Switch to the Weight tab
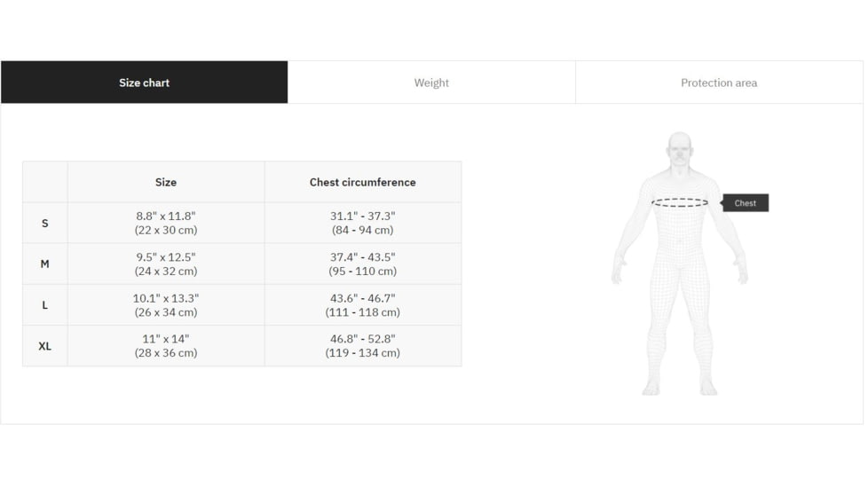The height and width of the screenshot is (488, 868). tap(431, 83)
